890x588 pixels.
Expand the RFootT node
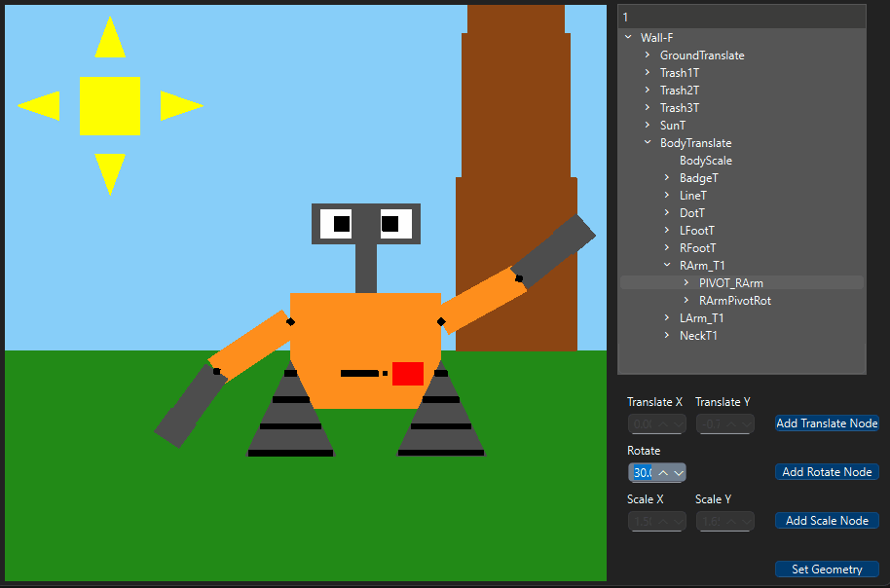pos(667,247)
